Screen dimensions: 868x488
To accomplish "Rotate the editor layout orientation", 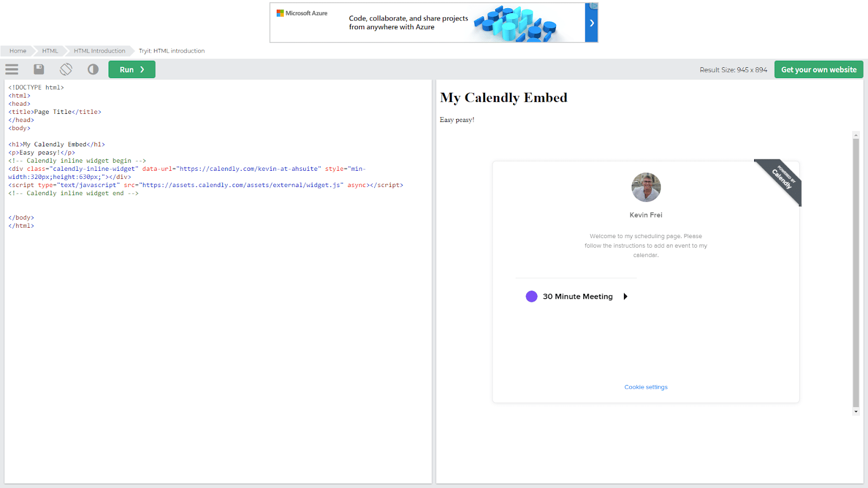I will (x=66, y=69).
